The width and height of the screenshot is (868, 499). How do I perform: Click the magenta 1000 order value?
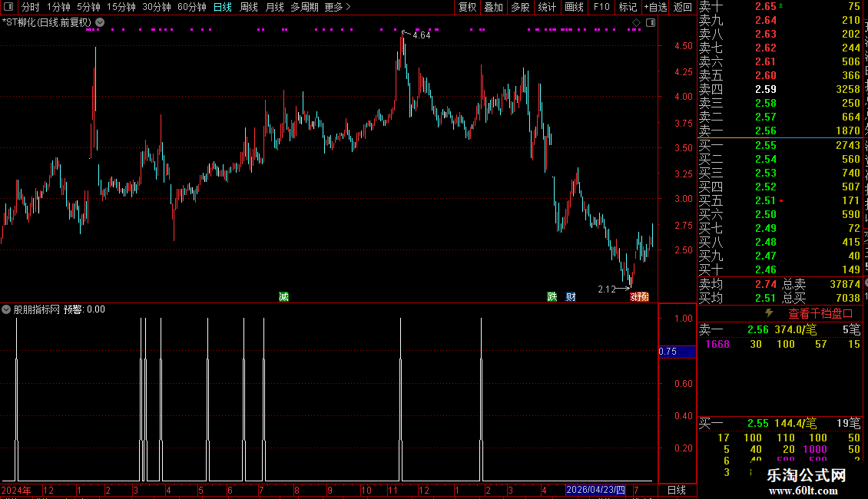[x=815, y=449]
